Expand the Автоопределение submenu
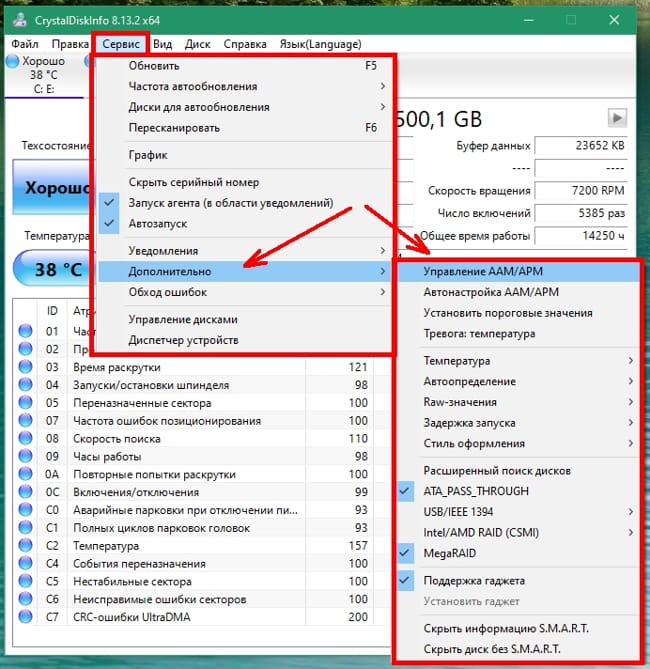Viewport: 650px width, 669px height. click(519, 381)
